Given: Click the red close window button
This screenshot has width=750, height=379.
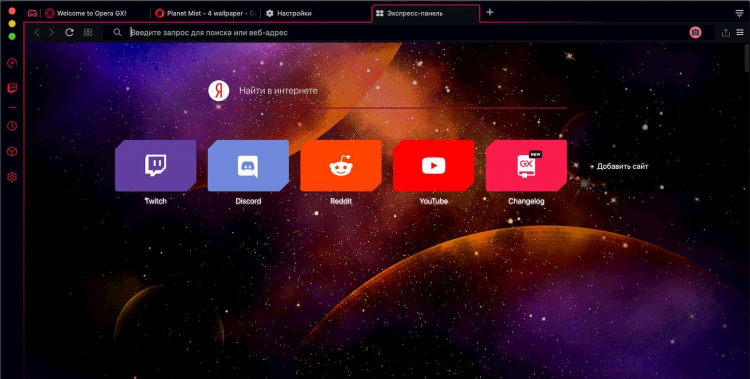Looking at the screenshot, I should point(12,11).
